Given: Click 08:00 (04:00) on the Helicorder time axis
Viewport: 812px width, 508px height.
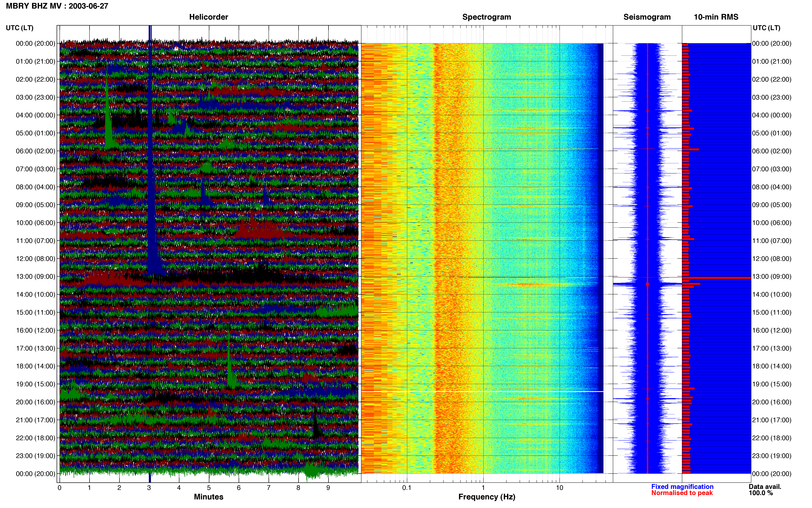Looking at the screenshot, I should 36,187.
